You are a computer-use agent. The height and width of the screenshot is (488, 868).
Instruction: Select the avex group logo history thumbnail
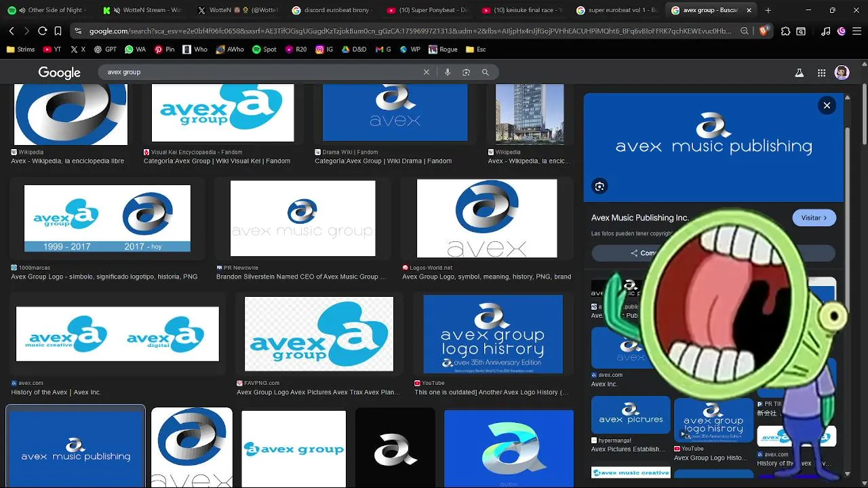[493, 334]
